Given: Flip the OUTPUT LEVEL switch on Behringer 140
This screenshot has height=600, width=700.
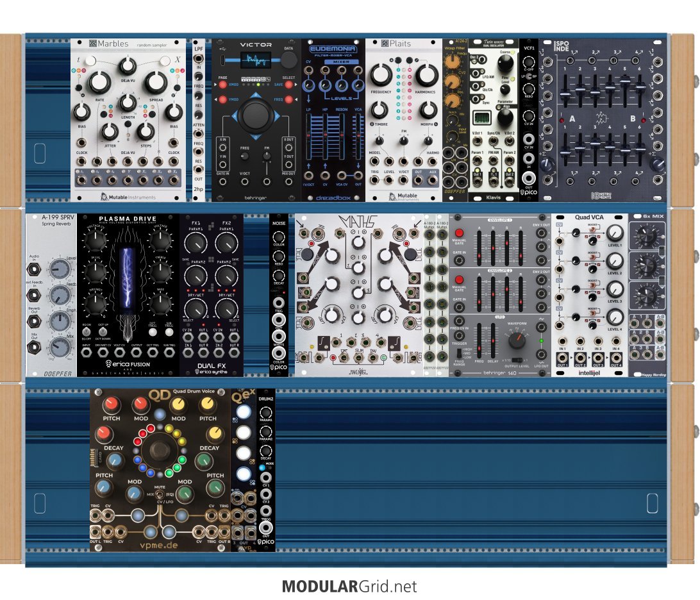Looking at the screenshot, I should click(x=517, y=360).
